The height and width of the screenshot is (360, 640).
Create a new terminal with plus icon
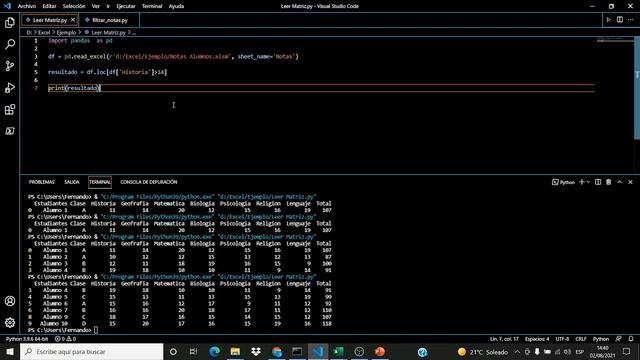pyautogui.click(x=582, y=182)
